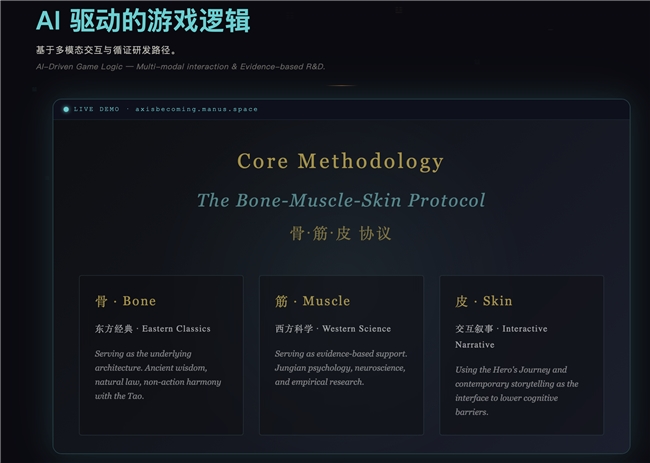Click the italic AI-Driven Game Logic subtitle
Screen dimensions: 650x463
click(x=180, y=66)
